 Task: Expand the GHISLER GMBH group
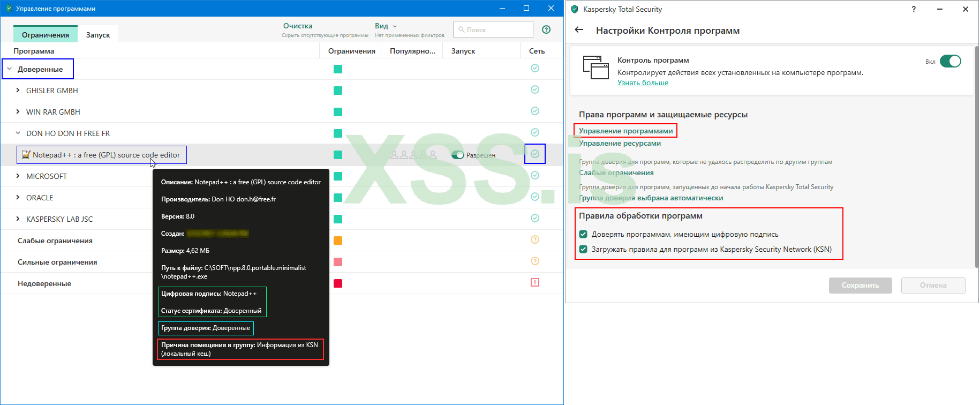18,91
